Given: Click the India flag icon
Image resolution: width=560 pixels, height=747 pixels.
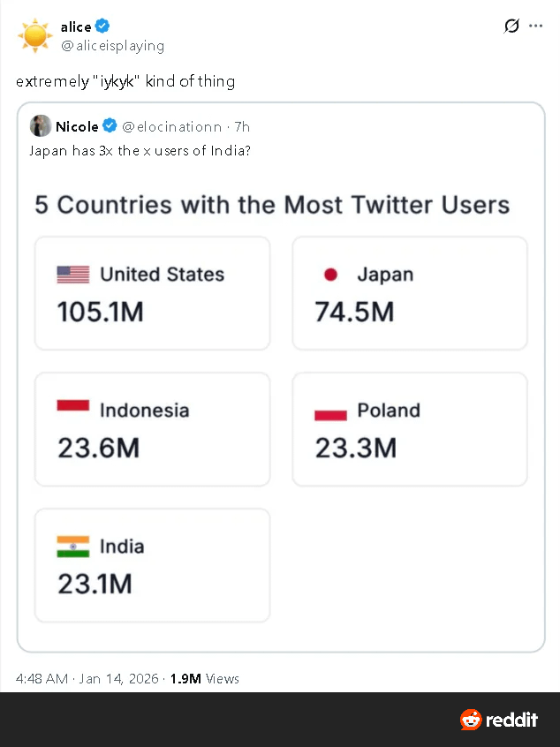Looking at the screenshot, I should click(73, 547).
